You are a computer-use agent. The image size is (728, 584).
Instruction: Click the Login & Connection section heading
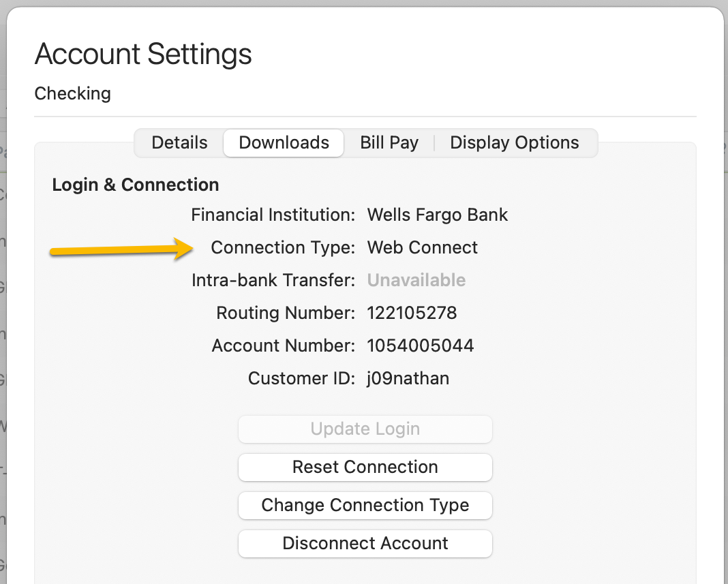coord(136,185)
